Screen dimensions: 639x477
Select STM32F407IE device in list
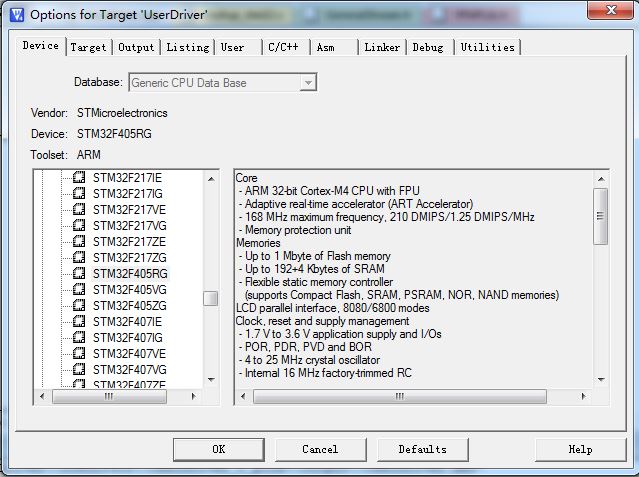pos(127,322)
